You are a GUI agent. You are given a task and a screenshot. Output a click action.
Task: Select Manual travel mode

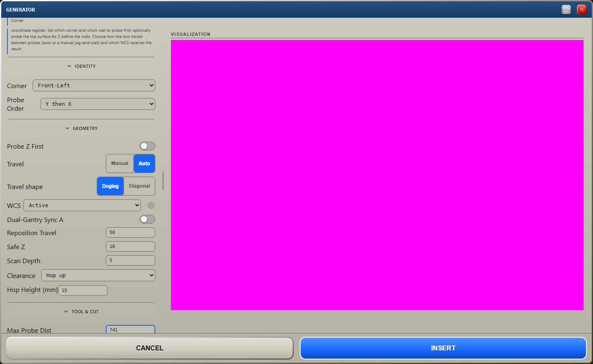click(120, 163)
